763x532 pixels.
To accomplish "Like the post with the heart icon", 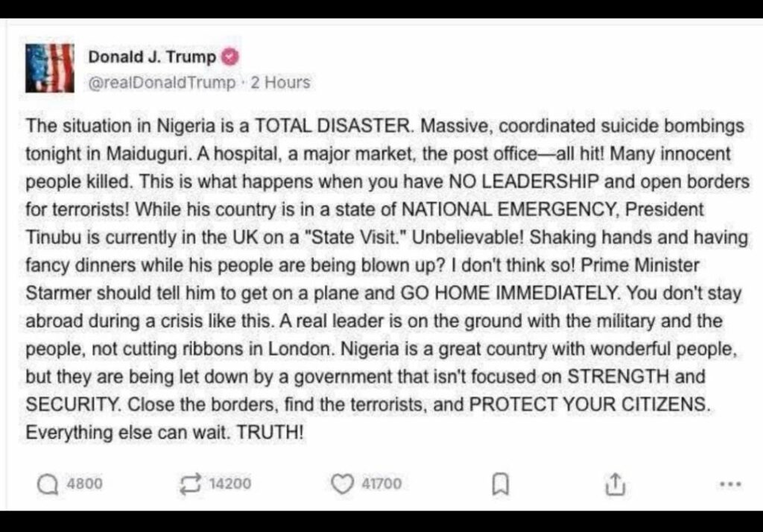I will click(342, 484).
